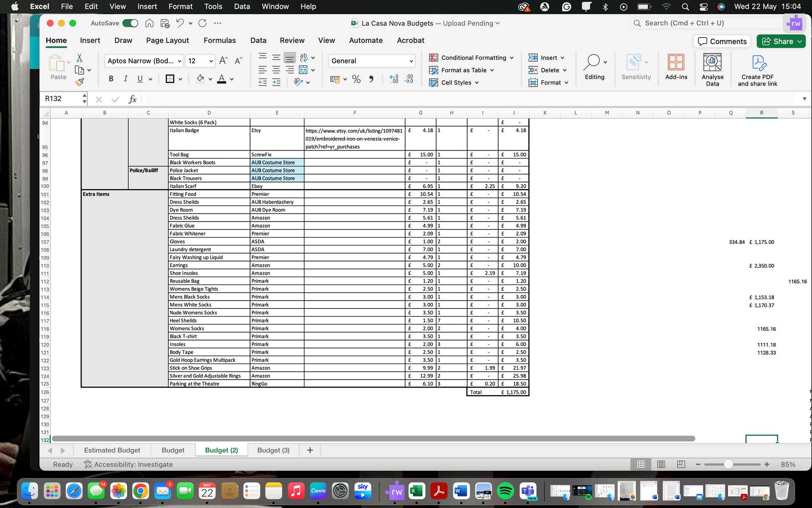Switch to Normal view in status bar
This screenshot has width=812, height=508.
coord(640,464)
